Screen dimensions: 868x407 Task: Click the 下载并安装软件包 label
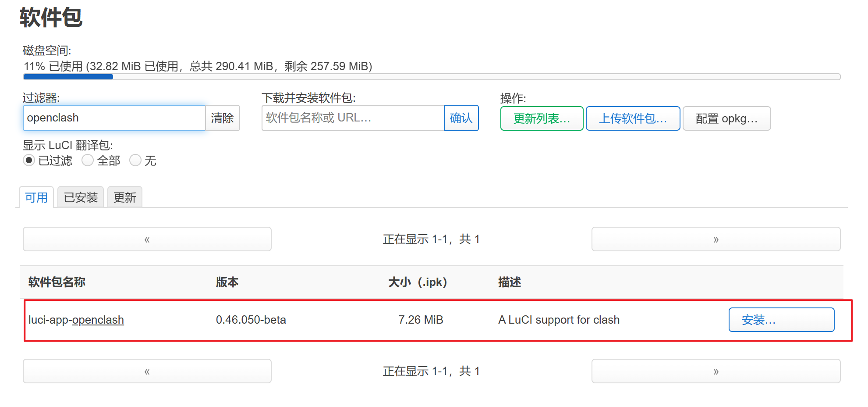tap(308, 98)
